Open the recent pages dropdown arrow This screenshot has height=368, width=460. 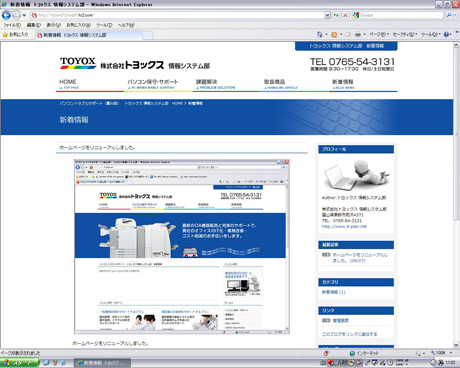pyautogui.click(x=24, y=15)
